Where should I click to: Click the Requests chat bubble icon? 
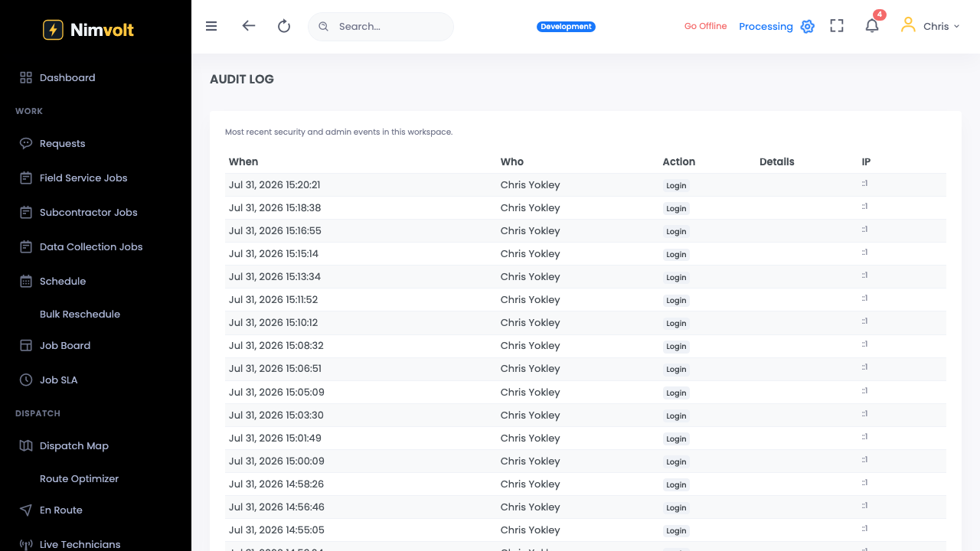pos(26,143)
